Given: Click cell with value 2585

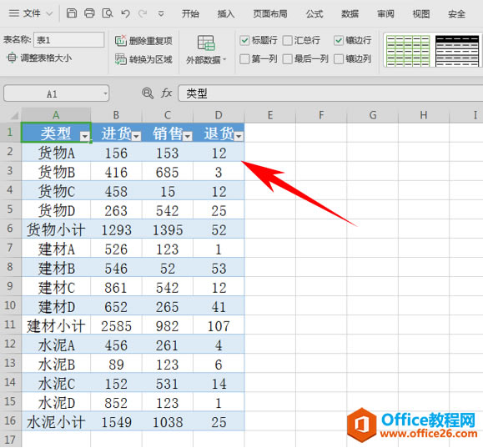Looking at the screenshot, I should 116,325.
